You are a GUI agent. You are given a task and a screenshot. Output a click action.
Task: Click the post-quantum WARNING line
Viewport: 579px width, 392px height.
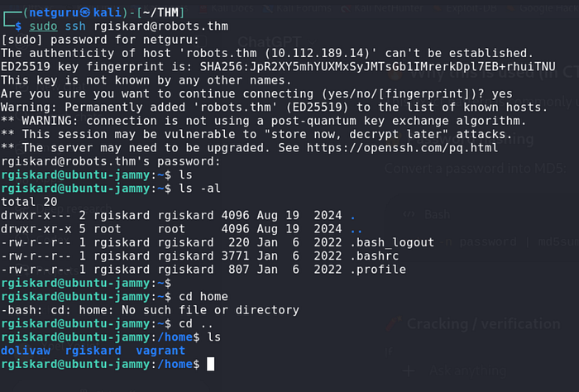[263, 121]
